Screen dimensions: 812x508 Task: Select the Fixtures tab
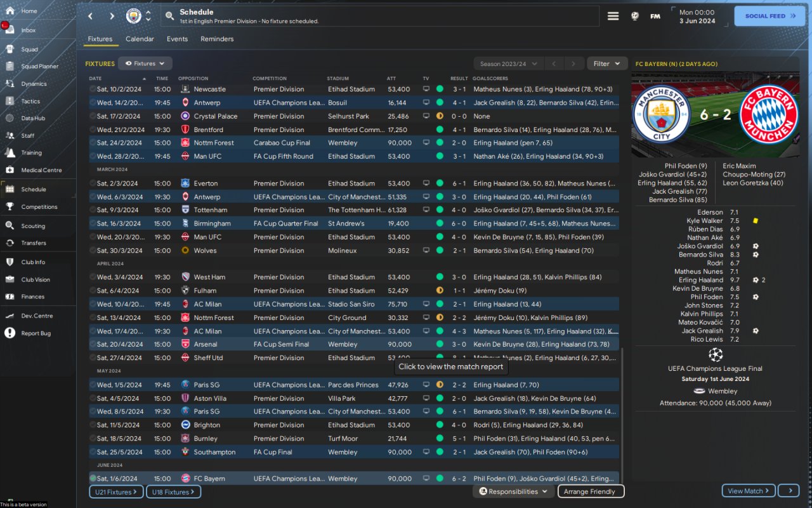click(x=100, y=39)
